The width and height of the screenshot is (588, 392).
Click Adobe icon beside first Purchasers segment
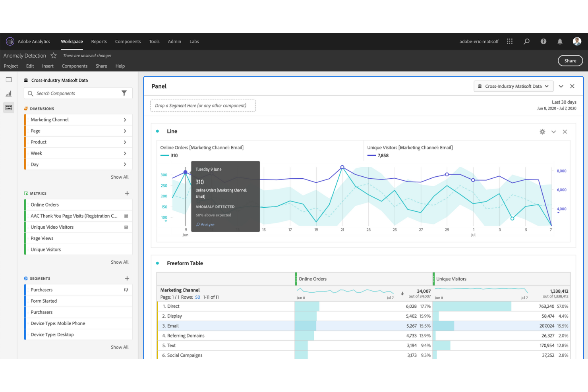[126, 290]
